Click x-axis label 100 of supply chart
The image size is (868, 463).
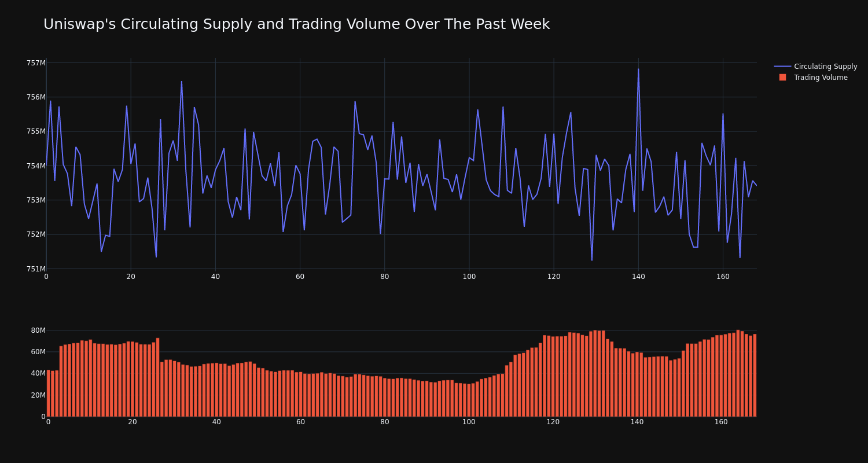click(x=469, y=277)
